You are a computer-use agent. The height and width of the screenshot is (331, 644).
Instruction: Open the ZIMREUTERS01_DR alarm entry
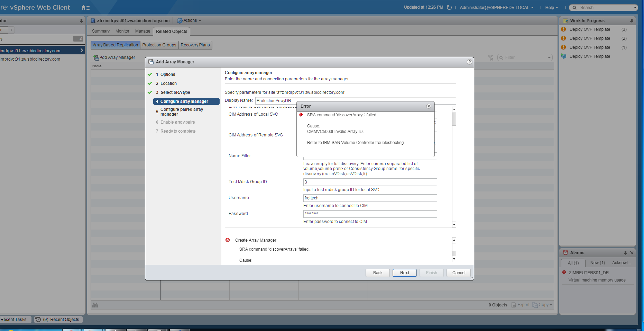tap(589, 273)
